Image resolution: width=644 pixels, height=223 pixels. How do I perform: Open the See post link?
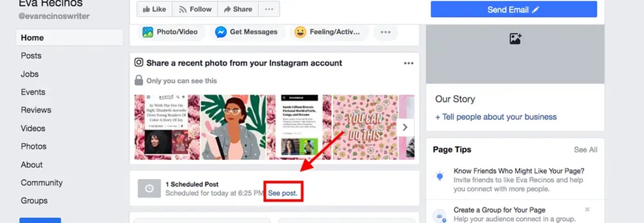pyautogui.click(x=283, y=193)
